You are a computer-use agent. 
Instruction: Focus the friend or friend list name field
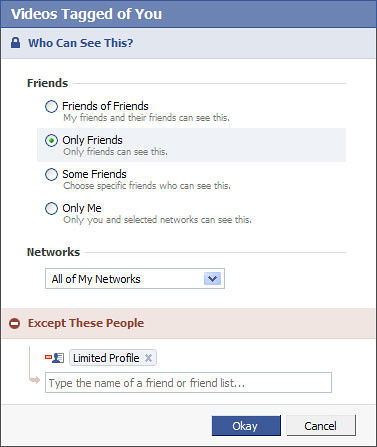[188, 383]
